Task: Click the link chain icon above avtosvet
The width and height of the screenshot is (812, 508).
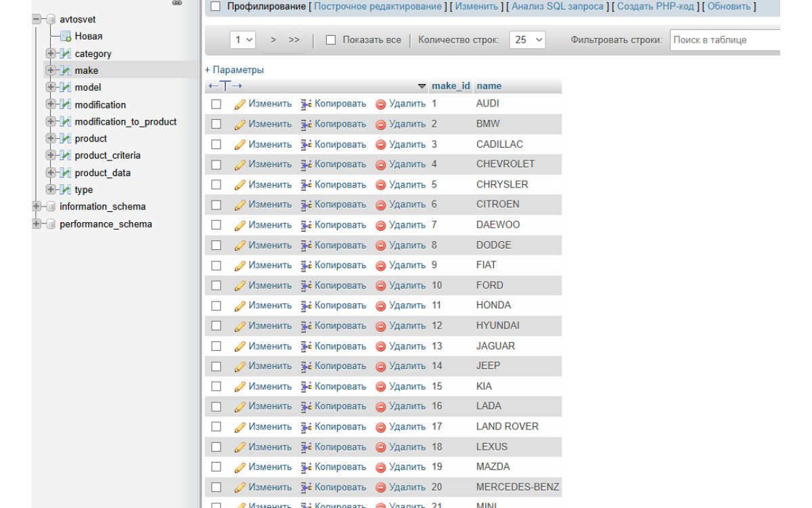Action: click(x=177, y=3)
